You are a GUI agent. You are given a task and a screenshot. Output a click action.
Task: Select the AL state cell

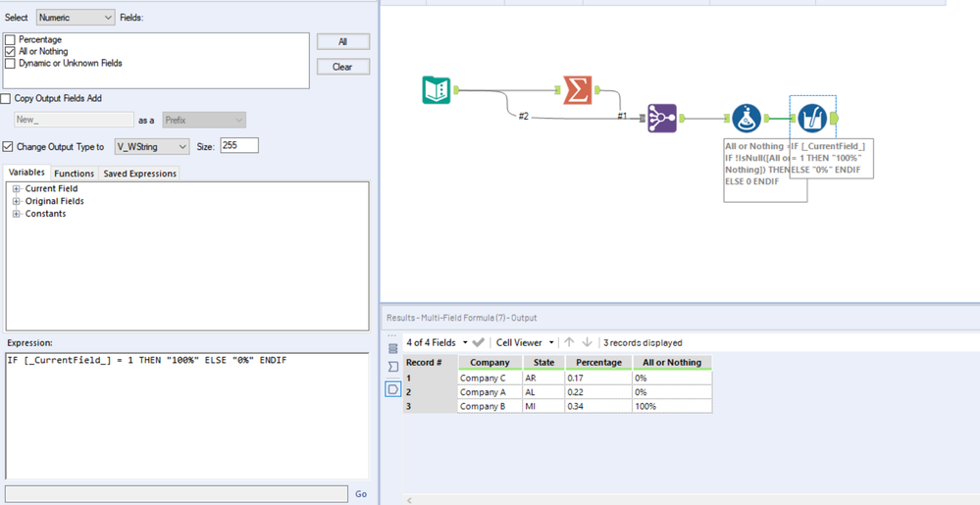point(543,392)
